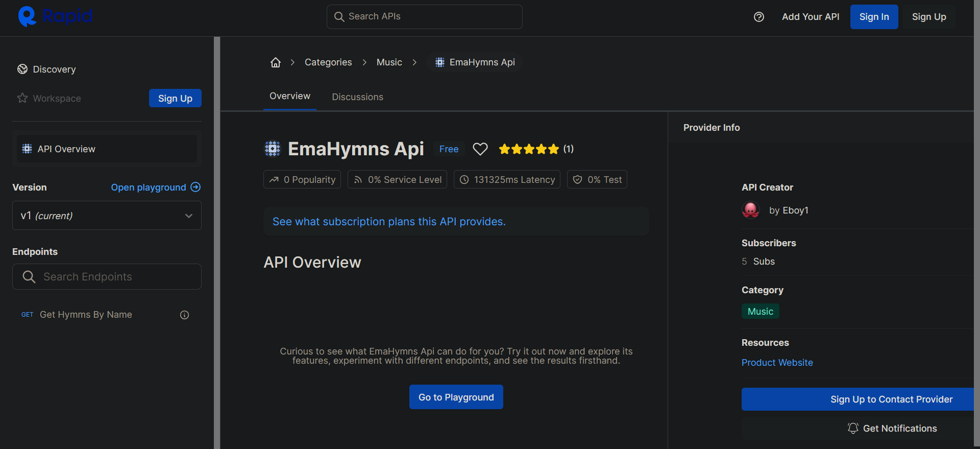The height and width of the screenshot is (449, 980).
Task: Click the sidebar vertical scrollbar
Action: (x=217, y=243)
